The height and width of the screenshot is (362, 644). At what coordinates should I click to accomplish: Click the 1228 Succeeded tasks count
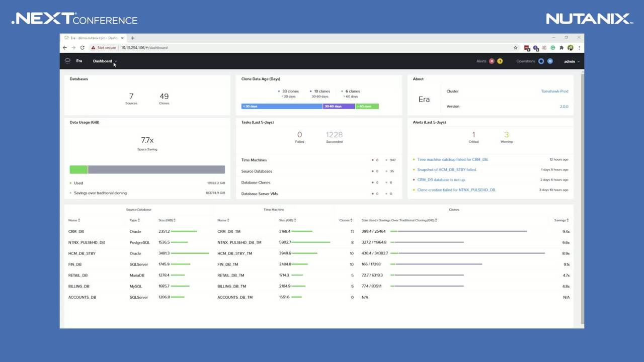(334, 135)
